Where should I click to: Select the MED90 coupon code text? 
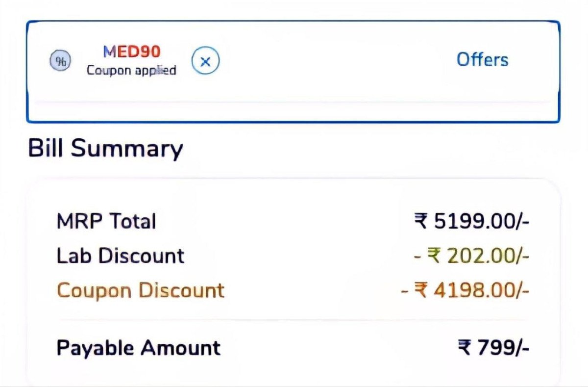point(131,51)
